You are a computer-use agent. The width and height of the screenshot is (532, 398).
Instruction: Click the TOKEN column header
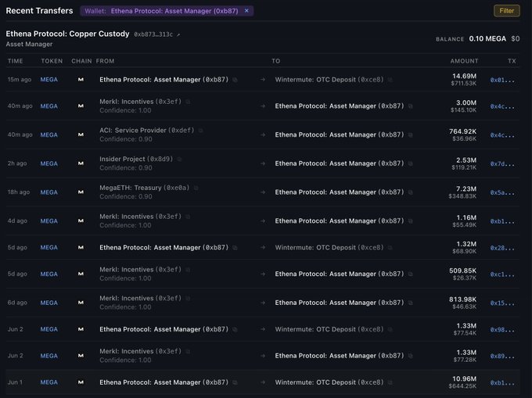pyautogui.click(x=52, y=61)
